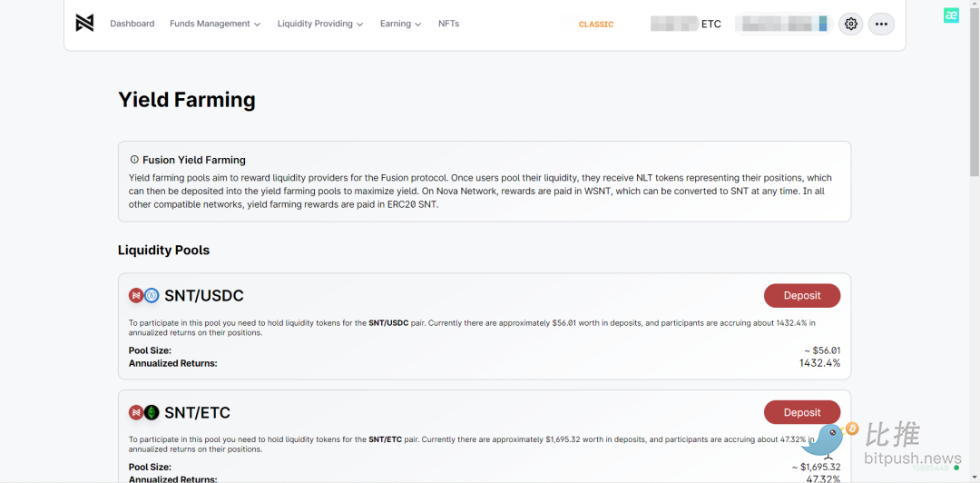Click the ~ $56.01 pool size value

click(x=822, y=350)
